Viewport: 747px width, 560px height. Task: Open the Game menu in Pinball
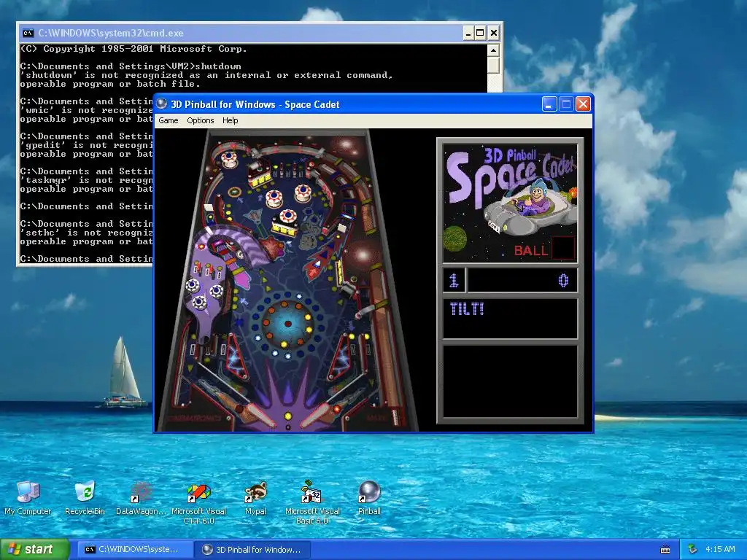point(169,120)
